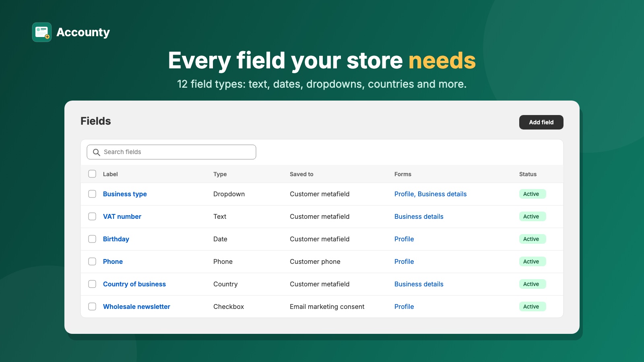This screenshot has height=362, width=644.
Task: Check the VAT number row checkbox
Action: (x=92, y=216)
